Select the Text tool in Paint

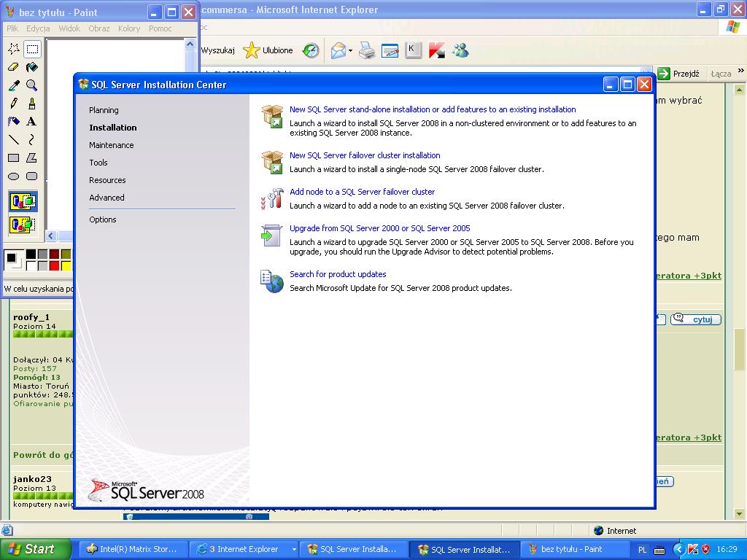tap(32, 122)
